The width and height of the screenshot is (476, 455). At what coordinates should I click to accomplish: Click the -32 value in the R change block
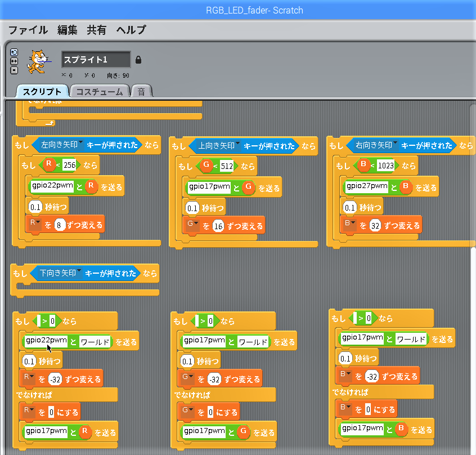pos(55,380)
